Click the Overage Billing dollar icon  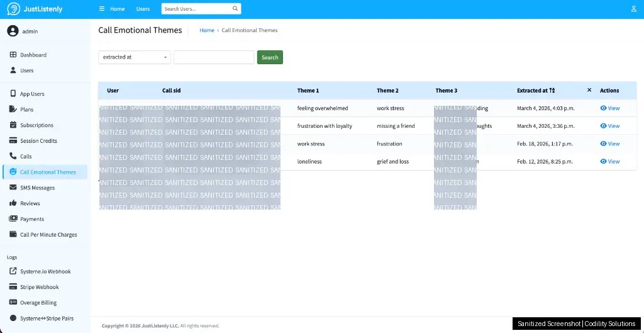tap(13, 303)
